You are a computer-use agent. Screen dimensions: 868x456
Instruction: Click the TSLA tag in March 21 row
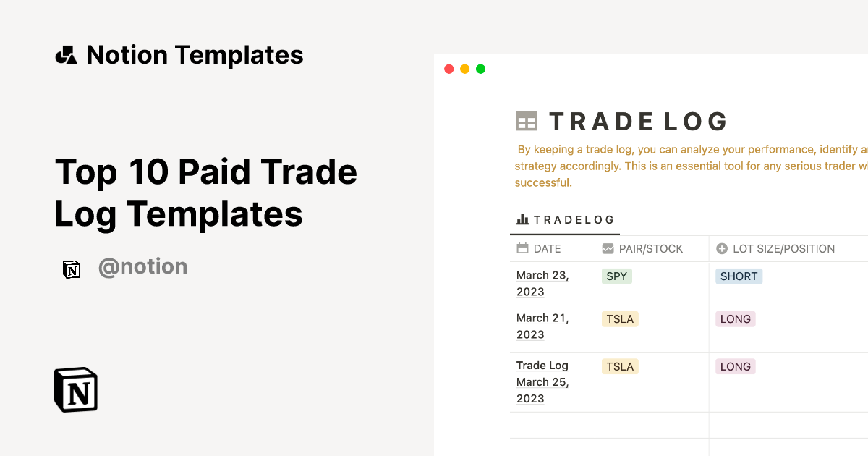[620, 318]
